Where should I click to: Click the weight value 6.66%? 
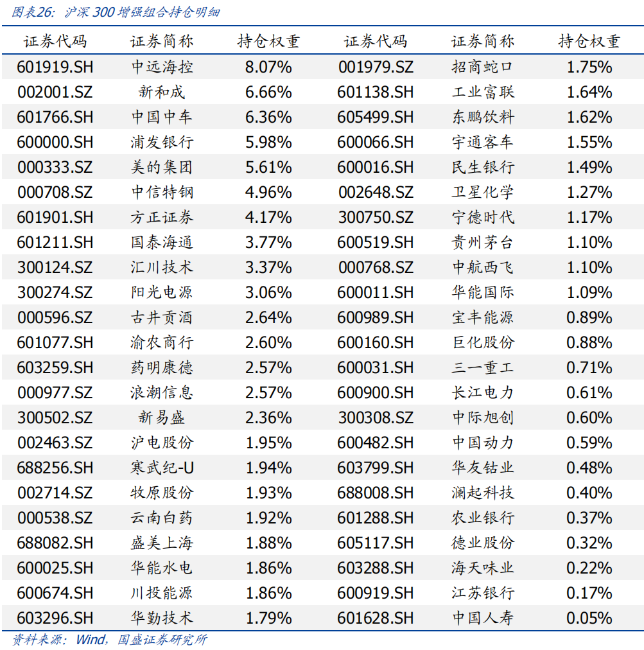pos(268,92)
